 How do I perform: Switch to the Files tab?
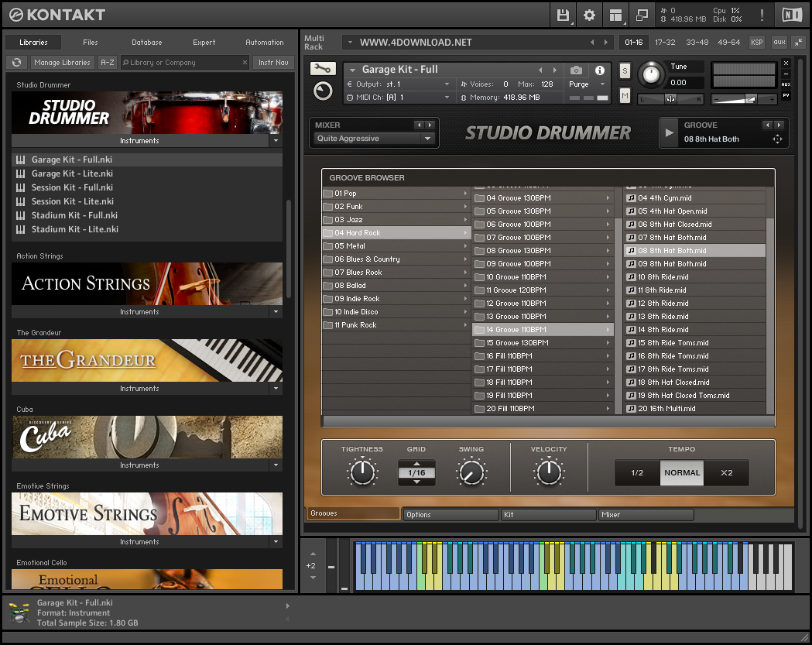click(90, 42)
